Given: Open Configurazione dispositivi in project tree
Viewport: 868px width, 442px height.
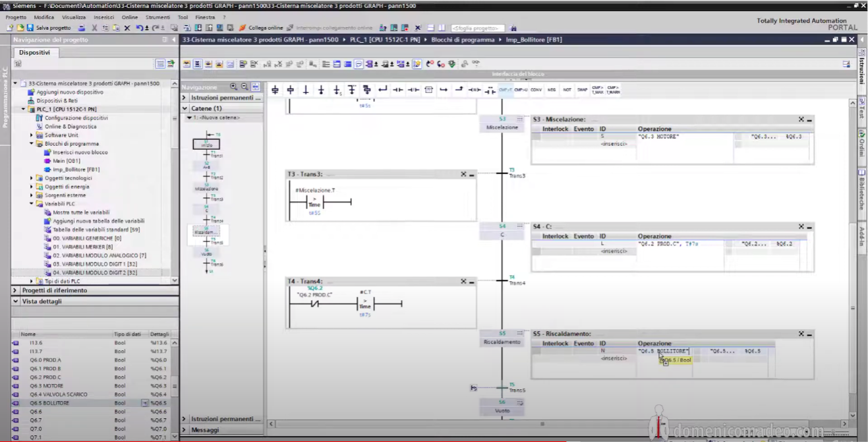Looking at the screenshot, I should (76, 118).
